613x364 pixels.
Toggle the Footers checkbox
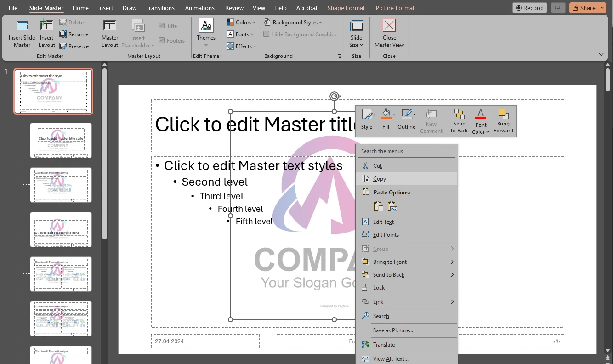coord(161,40)
